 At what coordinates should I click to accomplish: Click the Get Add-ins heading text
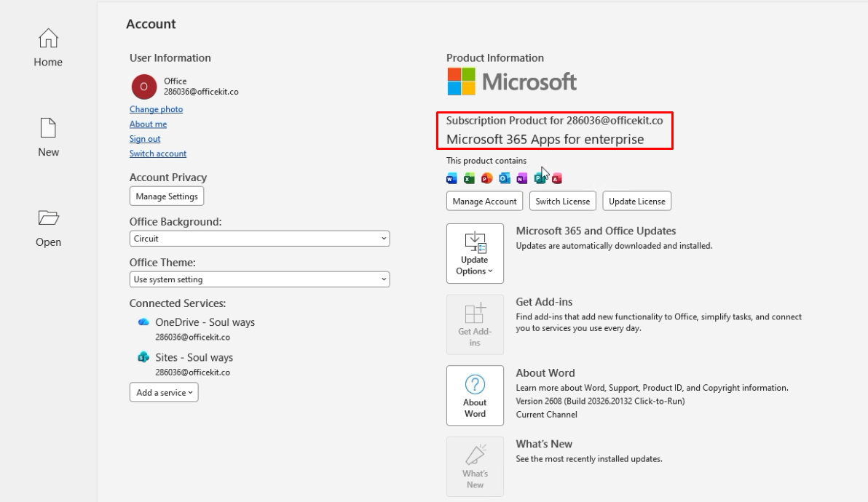544,302
